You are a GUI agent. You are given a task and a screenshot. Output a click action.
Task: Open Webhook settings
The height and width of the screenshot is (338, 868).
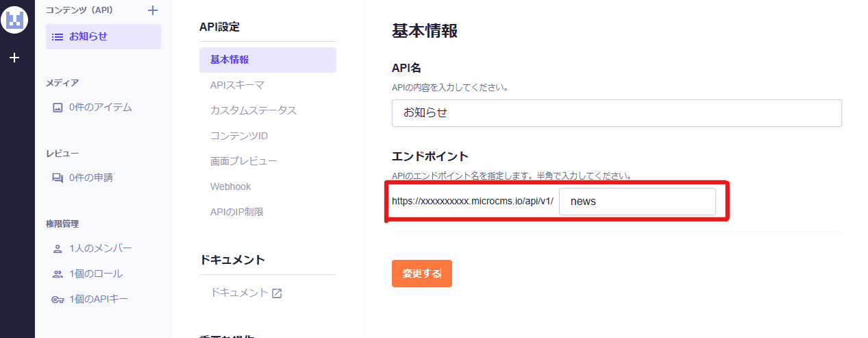pos(230,186)
